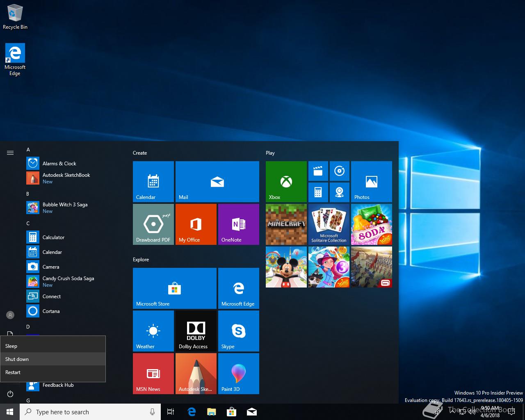This screenshot has width=525, height=420.
Task: Open Cortana from the app list
Action: point(51,311)
